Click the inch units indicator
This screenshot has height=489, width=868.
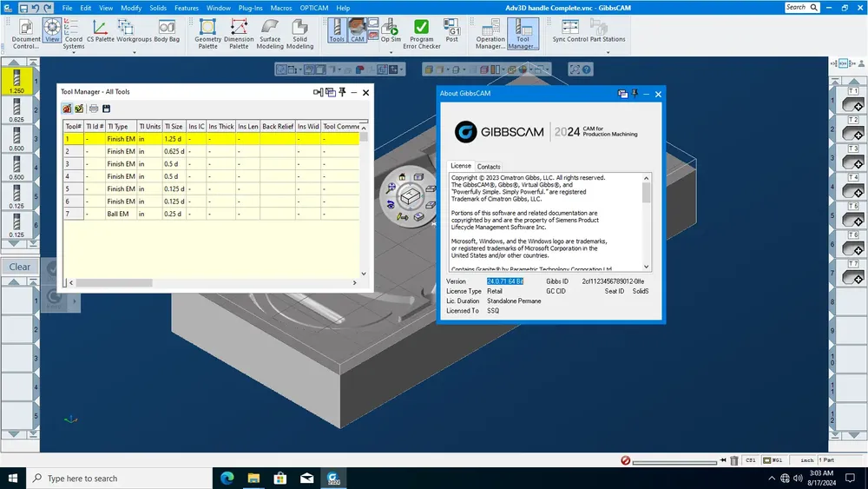click(x=807, y=460)
